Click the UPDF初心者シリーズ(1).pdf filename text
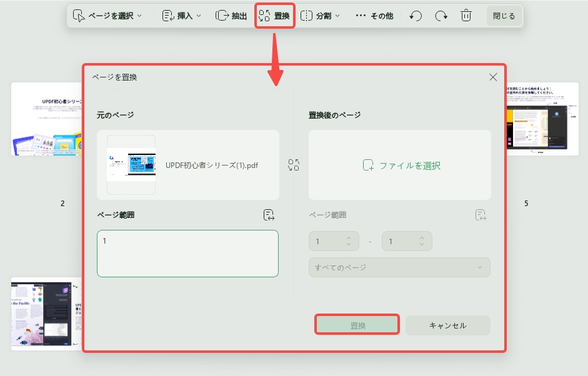Screen dimensions: 588x376 click(x=212, y=165)
